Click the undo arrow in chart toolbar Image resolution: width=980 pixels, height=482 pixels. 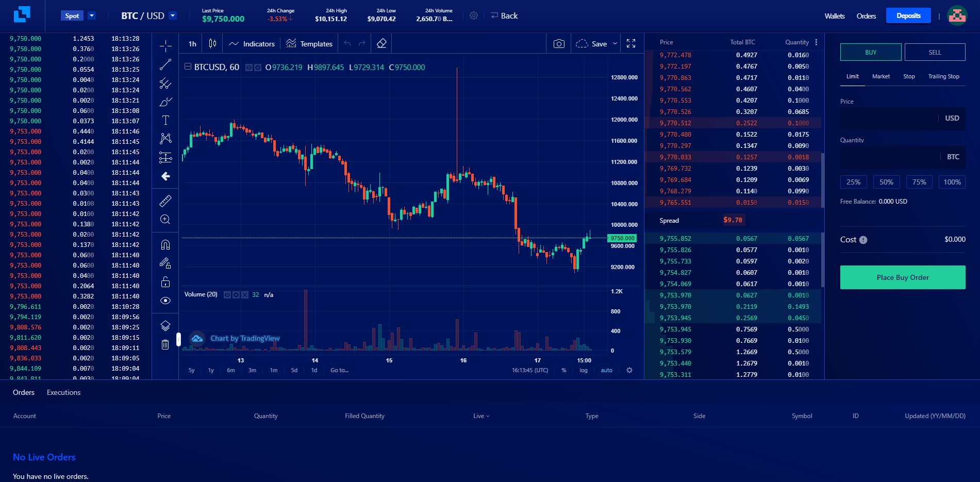tap(347, 44)
